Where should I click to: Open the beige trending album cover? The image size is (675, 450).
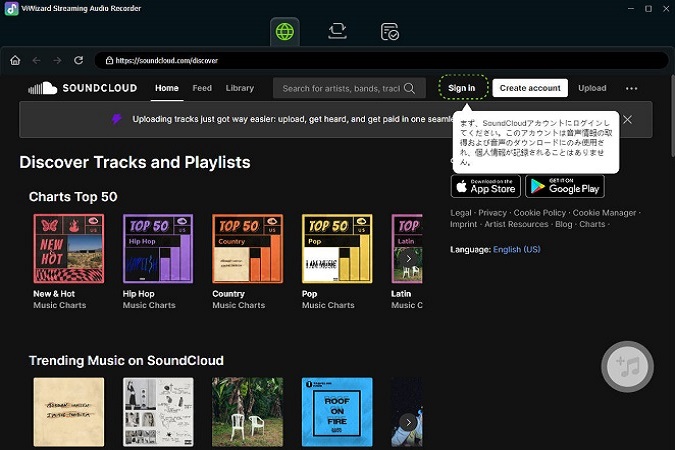click(69, 412)
